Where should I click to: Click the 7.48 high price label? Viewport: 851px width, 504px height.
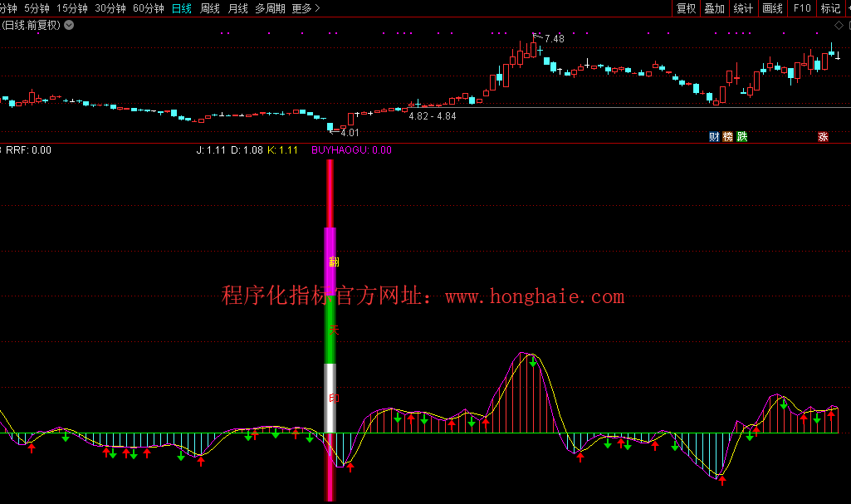(554, 39)
